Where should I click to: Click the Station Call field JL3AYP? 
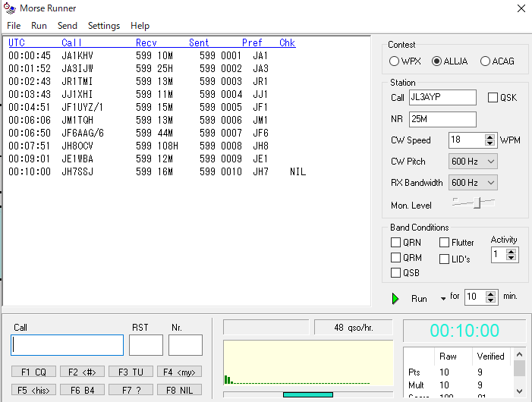(442, 97)
